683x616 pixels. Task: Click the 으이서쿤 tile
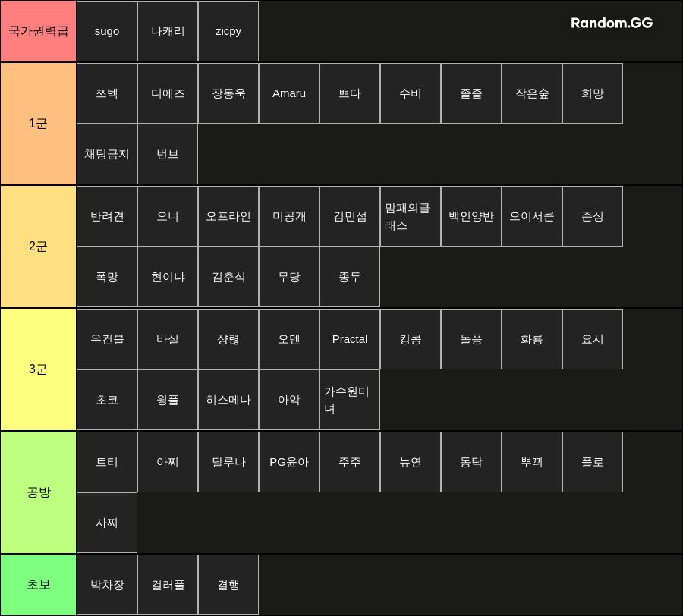[532, 216]
